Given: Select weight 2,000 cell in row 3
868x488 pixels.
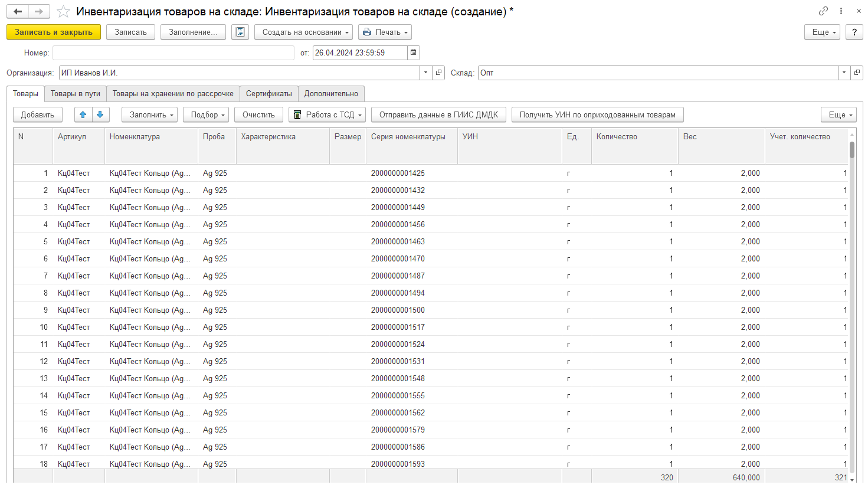Looking at the screenshot, I should [721, 207].
